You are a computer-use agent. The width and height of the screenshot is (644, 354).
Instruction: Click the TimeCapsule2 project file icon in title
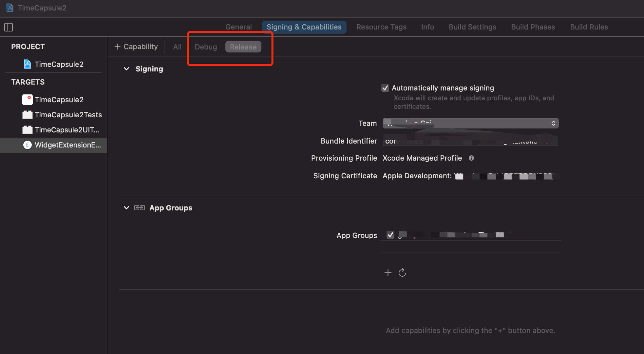click(10, 8)
